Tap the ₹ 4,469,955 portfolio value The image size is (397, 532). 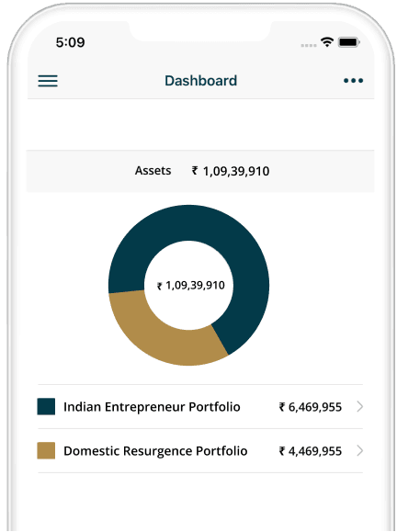(310, 451)
